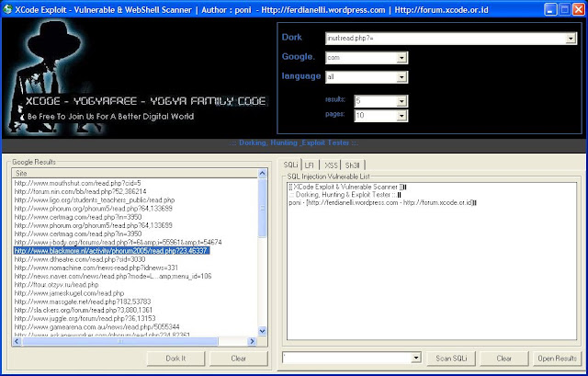Viewport: 588px width, 376px height.
Task: Select the news.naver.com result row
Action: pos(113,276)
